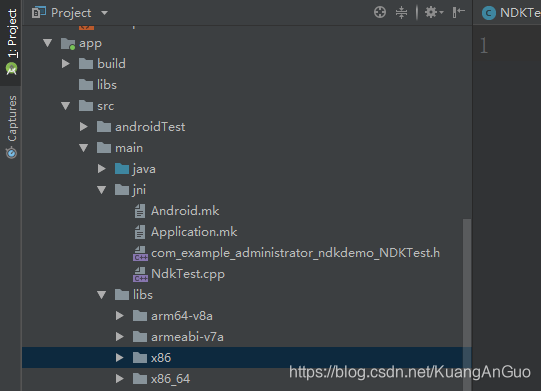Select the Android.mk file

[185, 211]
